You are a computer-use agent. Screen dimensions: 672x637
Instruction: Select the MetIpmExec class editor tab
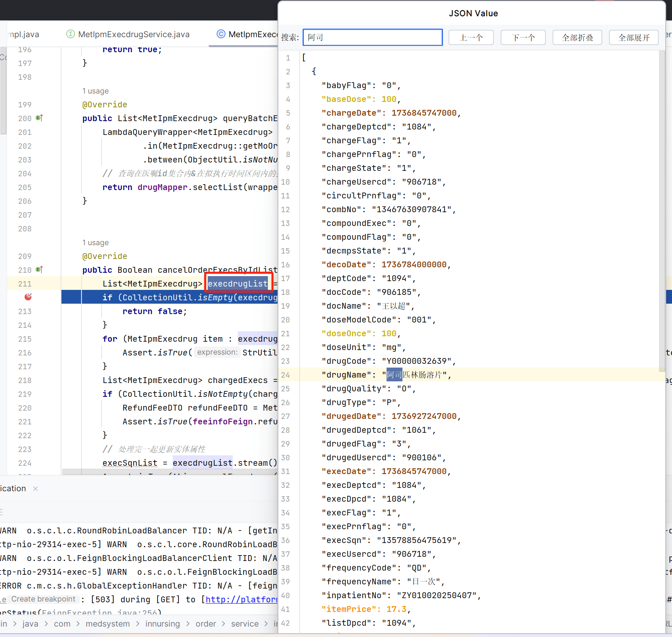pos(253,34)
